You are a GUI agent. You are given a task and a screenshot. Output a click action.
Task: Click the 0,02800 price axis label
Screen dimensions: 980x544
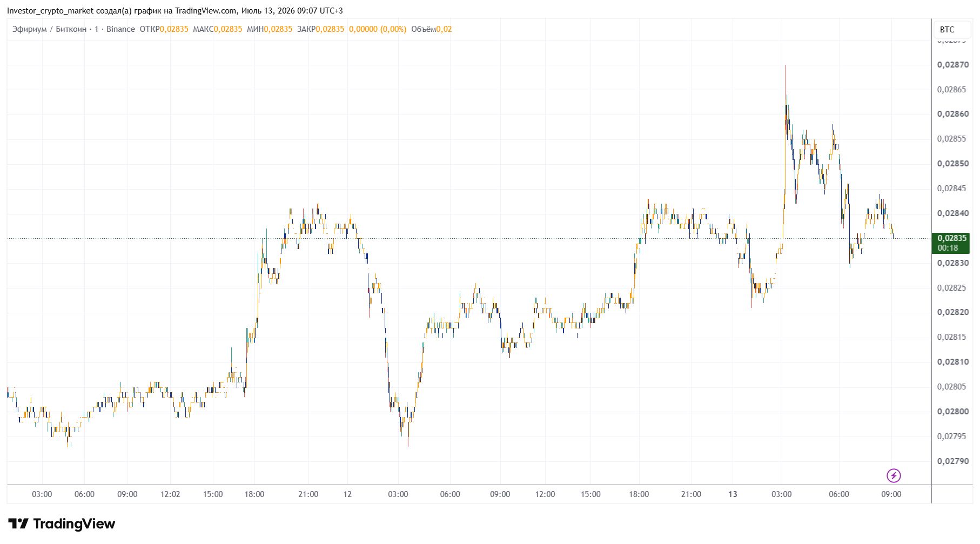953,412
